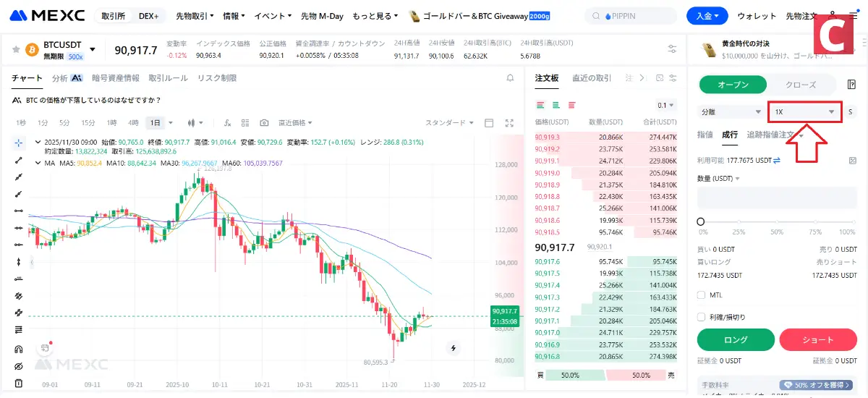Show buy-only order book view
This screenshot has width=868, height=398.
tap(556, 105)
